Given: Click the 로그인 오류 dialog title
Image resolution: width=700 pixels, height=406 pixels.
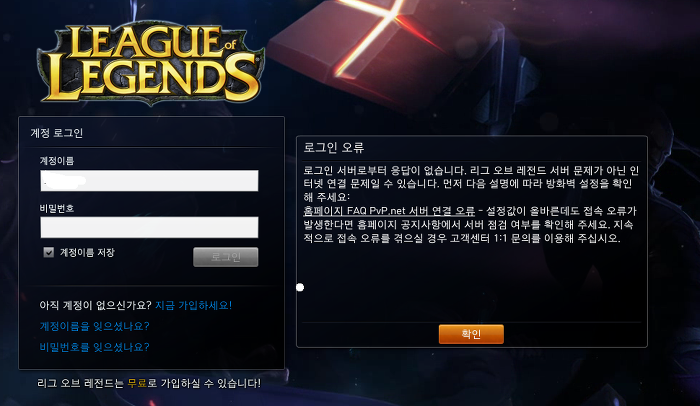Looking at the screenshot, I should click(334, 148).
